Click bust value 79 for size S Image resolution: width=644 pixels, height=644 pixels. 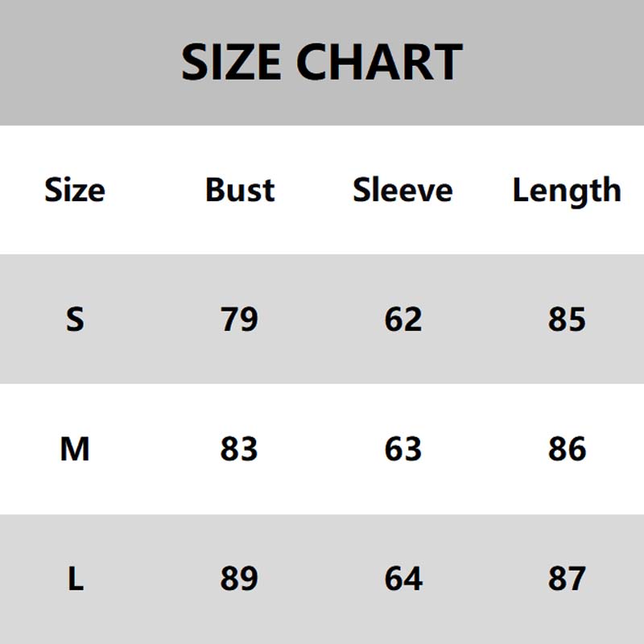239,320
